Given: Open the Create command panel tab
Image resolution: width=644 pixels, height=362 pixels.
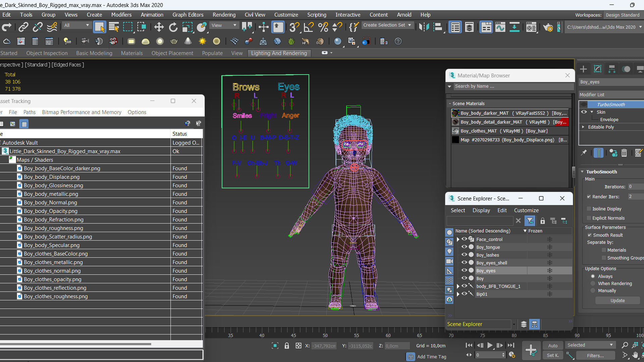Looking at the screenshot, I should [583, 69].
